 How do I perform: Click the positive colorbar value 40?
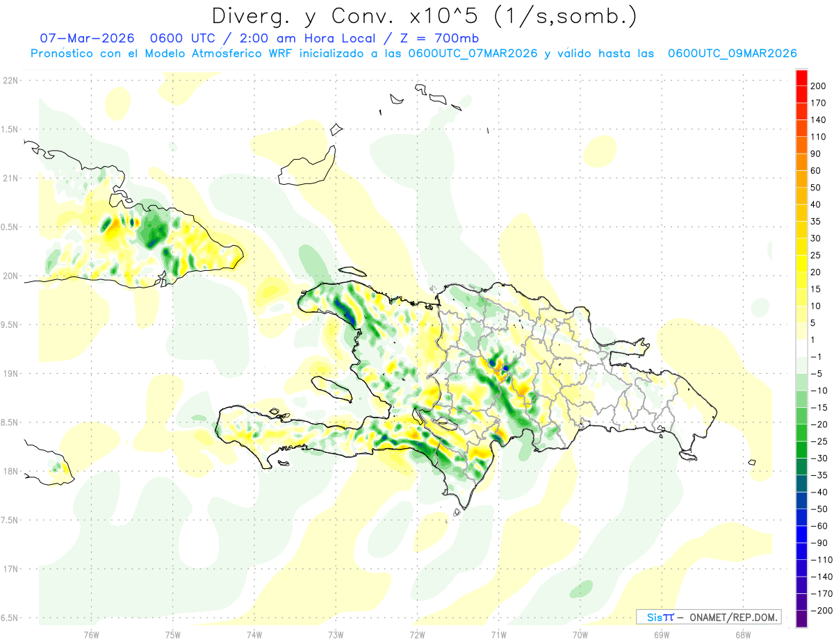point(816,204)
